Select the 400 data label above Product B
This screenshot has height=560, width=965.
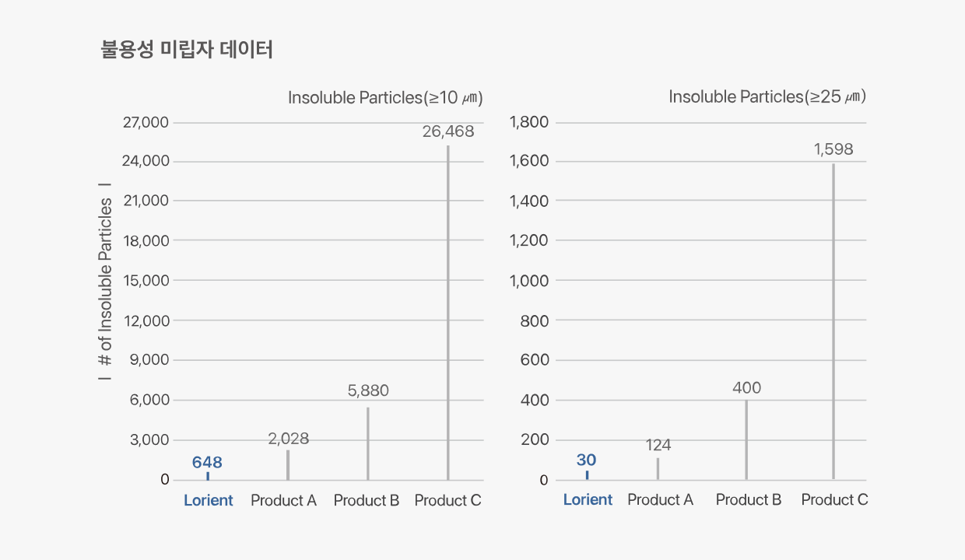(x=746, y=387)
